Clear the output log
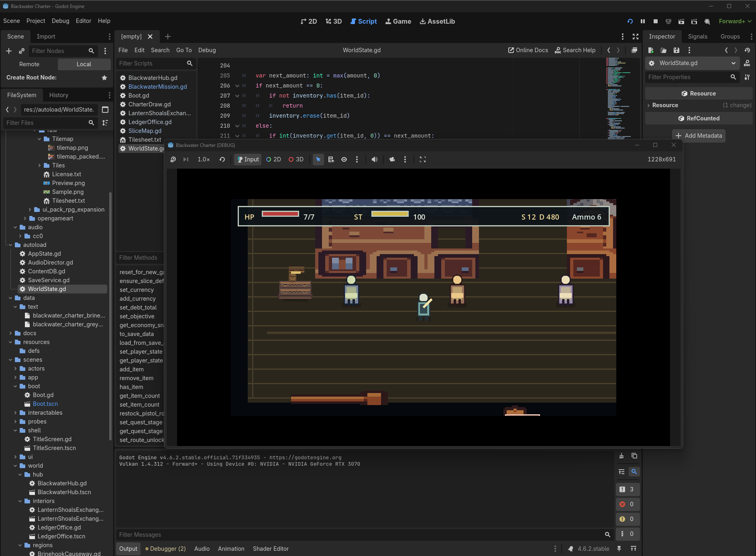 622,456
